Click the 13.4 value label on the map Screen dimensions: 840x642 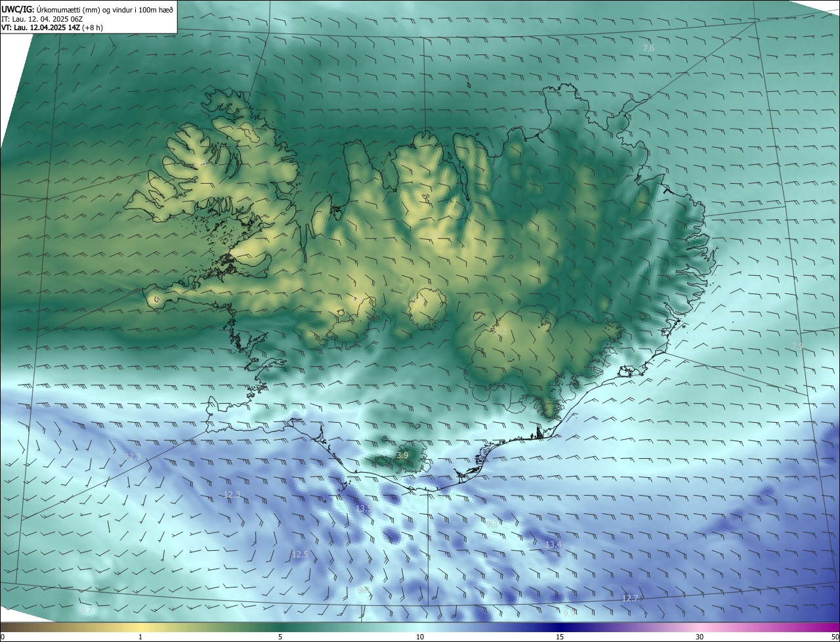tap(554, 544)
